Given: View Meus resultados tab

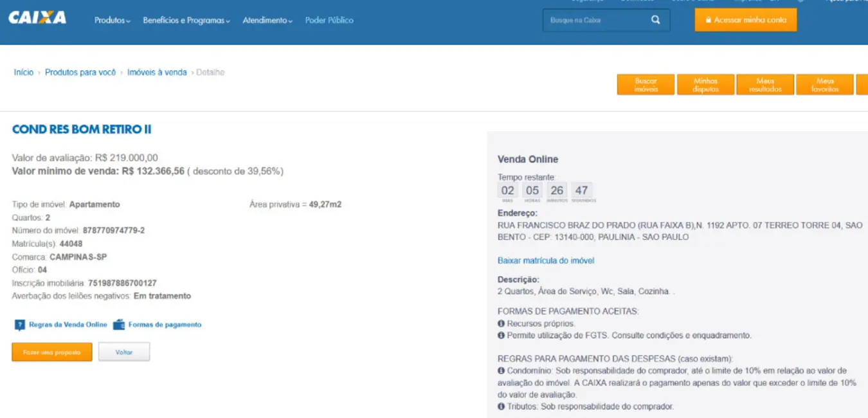Looking at the screenshot, I should [x=765, y=85].
